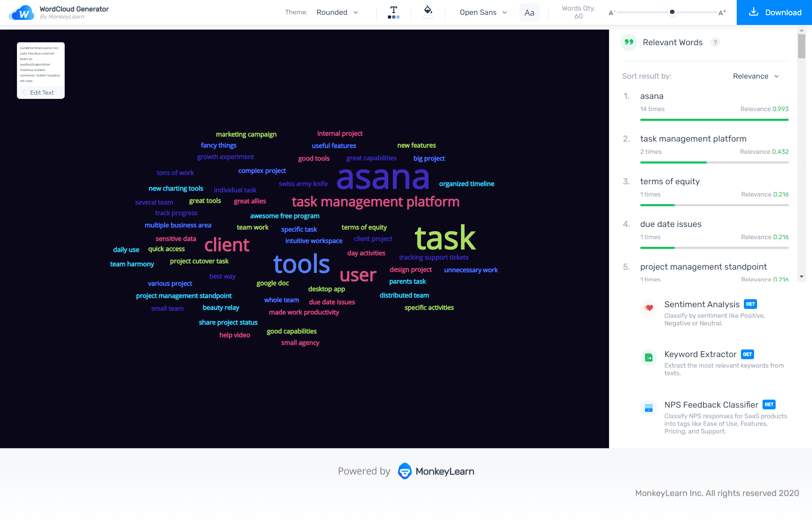The height and width of the screenshot is (524, 812).
Task: Click the decrease font size A- icon
Action: point(612,13)
